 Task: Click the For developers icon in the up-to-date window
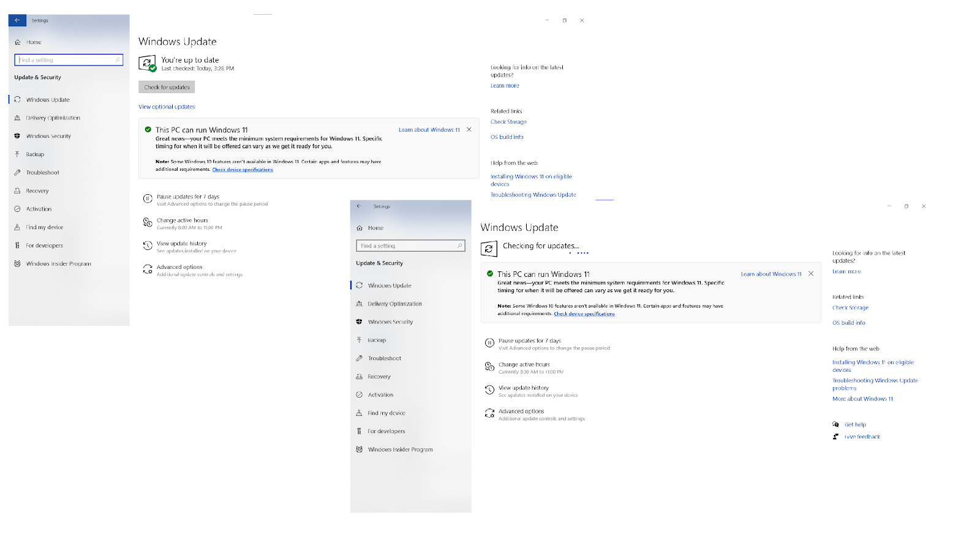[17, 246]
